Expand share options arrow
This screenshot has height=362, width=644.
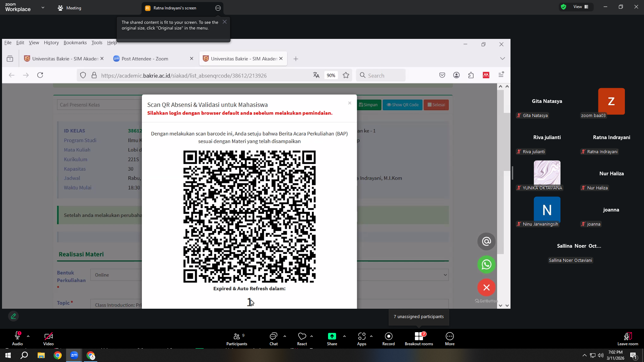(344, 336)
